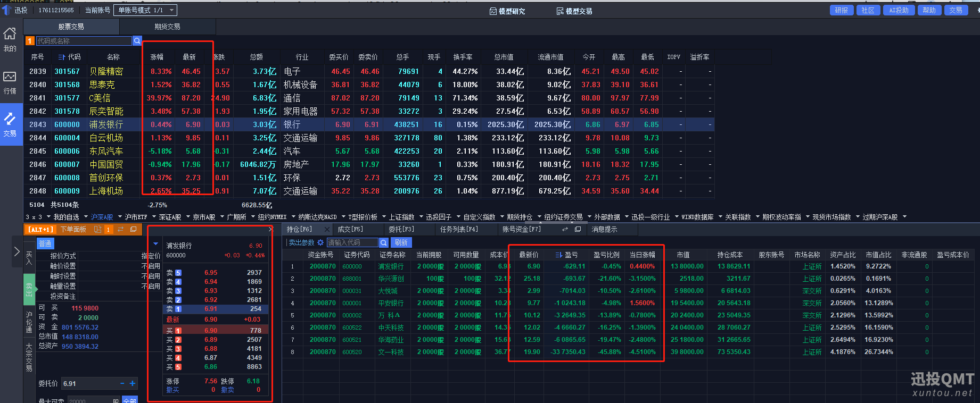This screenshot has height=403, width=980.
Task: Click the sort icon in 代码 column header
Action: tap(62, 57)
